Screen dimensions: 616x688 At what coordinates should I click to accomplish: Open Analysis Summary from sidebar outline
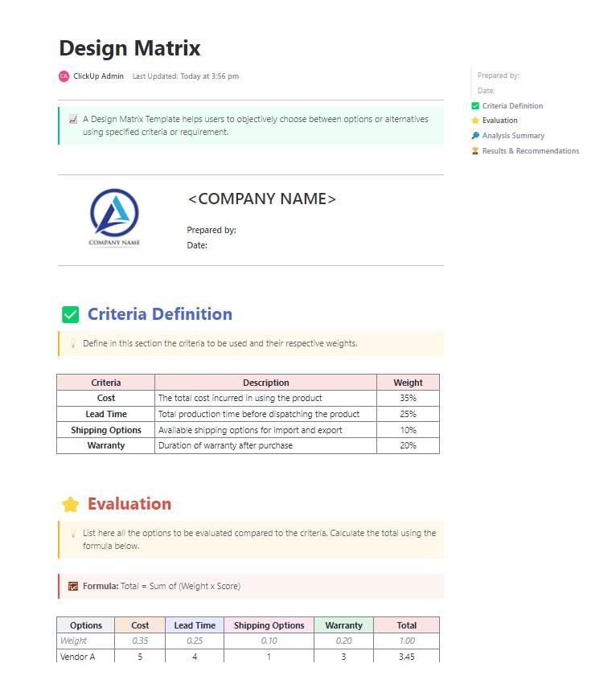click(x=513, y=136)
